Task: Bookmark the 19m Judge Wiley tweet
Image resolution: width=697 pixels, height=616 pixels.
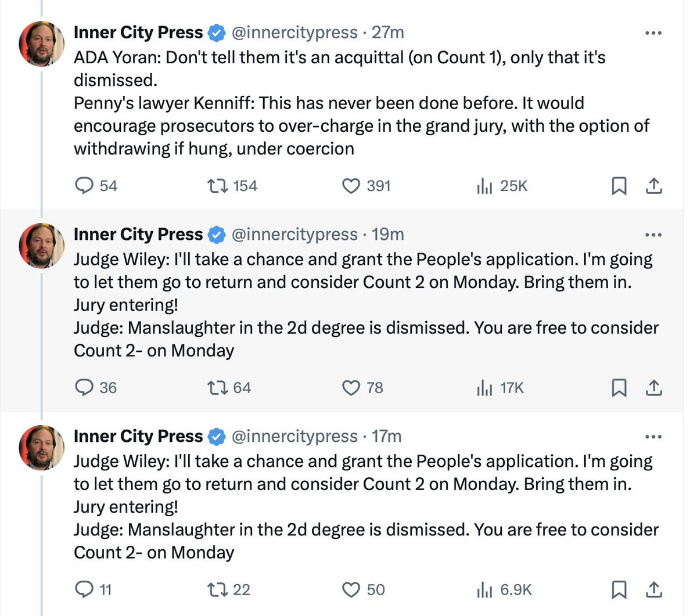Action: pyautogui.click(x=619, y=387)
